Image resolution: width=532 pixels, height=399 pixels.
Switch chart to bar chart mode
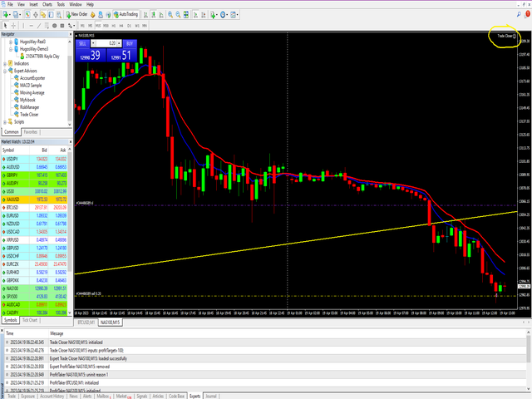(145, 15)
